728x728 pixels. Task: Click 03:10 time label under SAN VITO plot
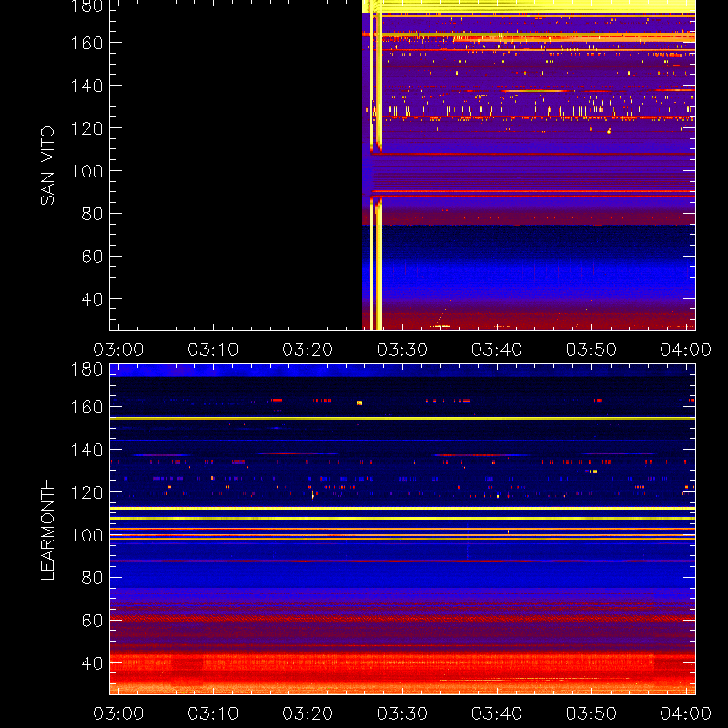click(x=213, y=349)
